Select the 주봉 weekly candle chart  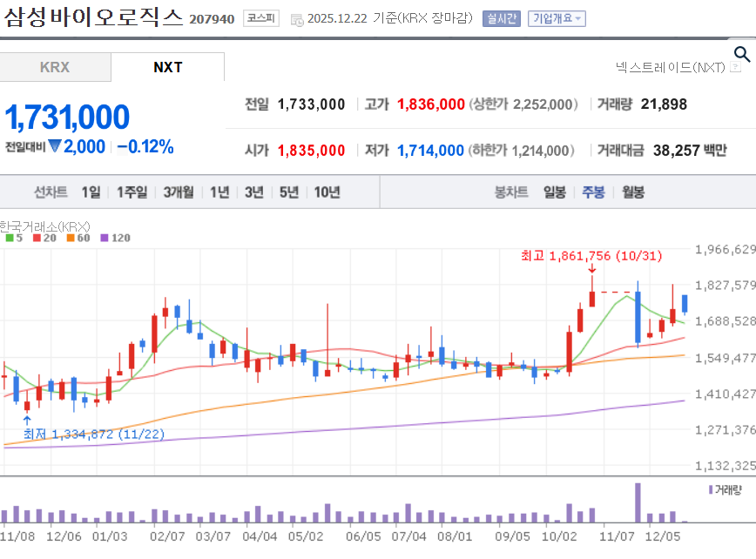593,192
